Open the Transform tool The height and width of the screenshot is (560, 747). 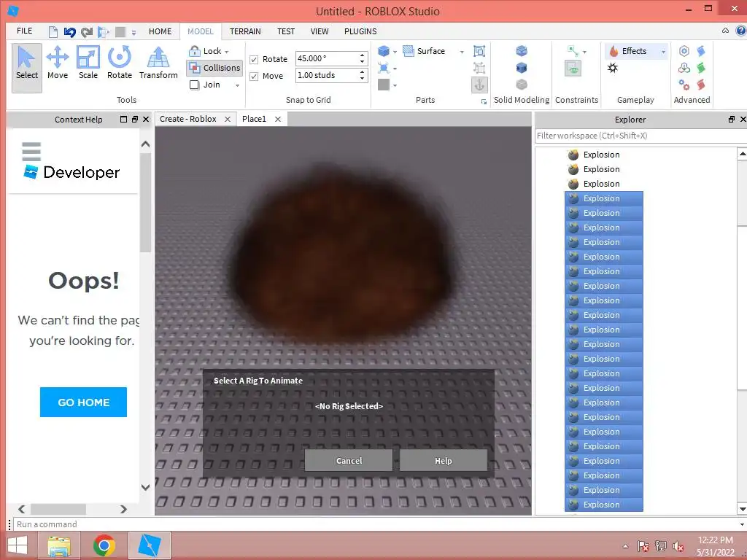[158, 63]
